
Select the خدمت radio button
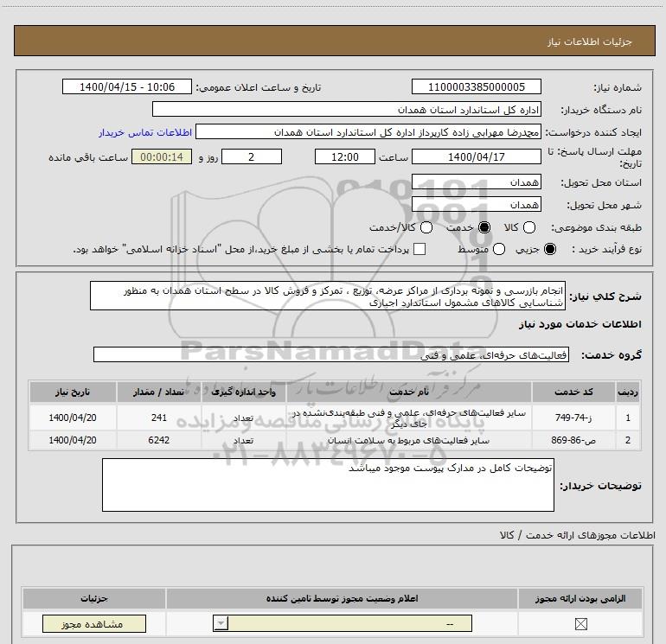[483, 227]
